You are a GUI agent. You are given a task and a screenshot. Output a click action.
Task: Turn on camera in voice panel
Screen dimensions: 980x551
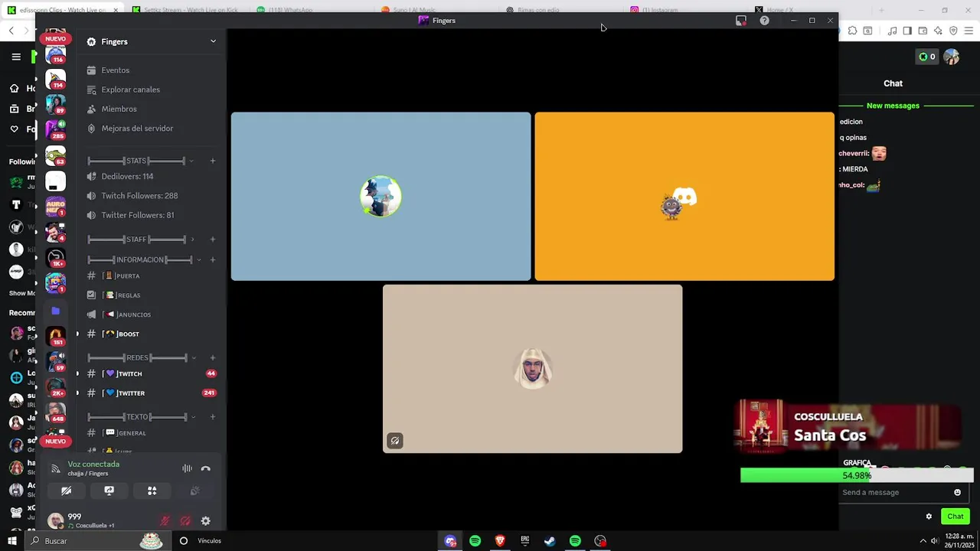coord(67,491)
